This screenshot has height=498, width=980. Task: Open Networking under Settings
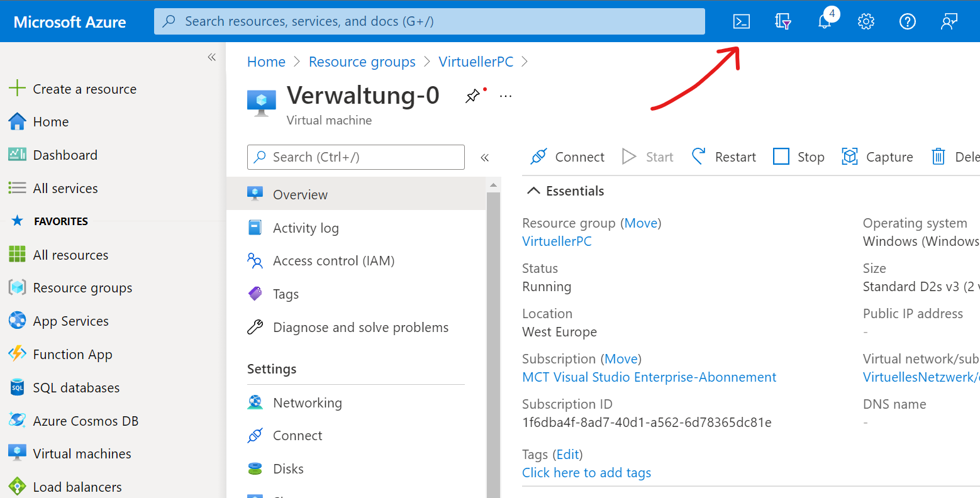(307, 403)
